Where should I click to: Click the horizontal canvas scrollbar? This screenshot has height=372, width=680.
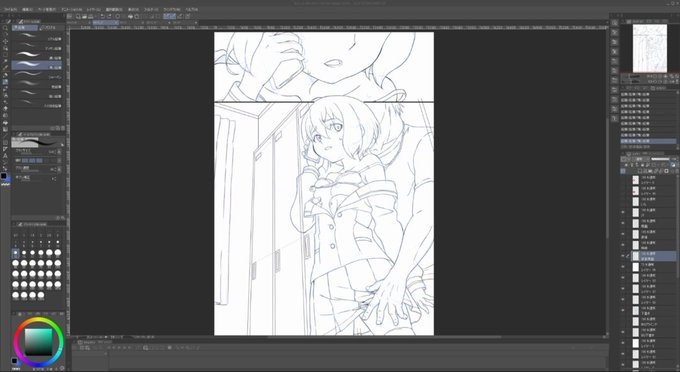pyautogui.click(x=384, y=336)
